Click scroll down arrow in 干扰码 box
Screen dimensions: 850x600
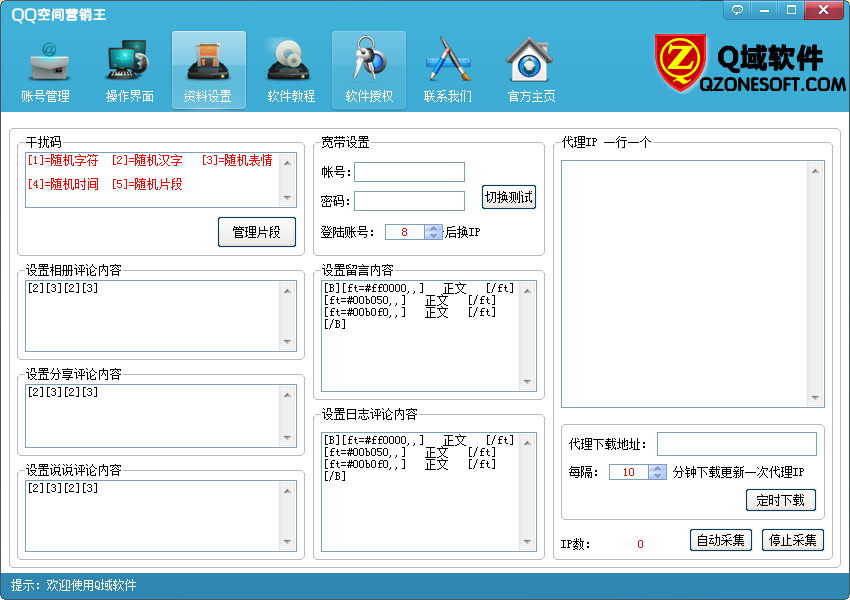click(x=287, y=198)
